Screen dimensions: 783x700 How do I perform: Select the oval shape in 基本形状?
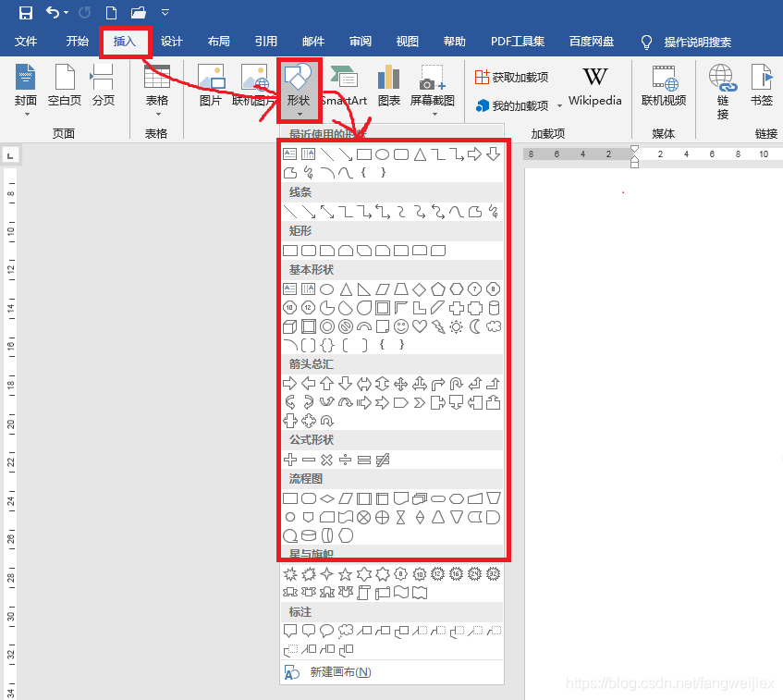pos(326,289)
